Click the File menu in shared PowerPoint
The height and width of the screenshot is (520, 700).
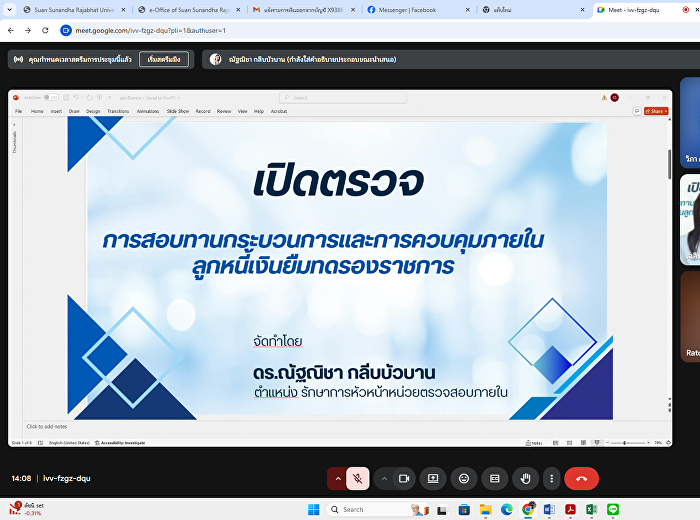coord(18,111)
